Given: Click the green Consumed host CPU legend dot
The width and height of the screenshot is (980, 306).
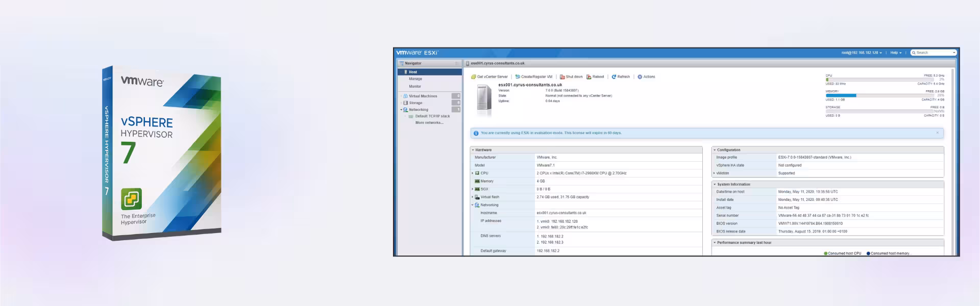Looking at the screenshot, I should [826, 253].
